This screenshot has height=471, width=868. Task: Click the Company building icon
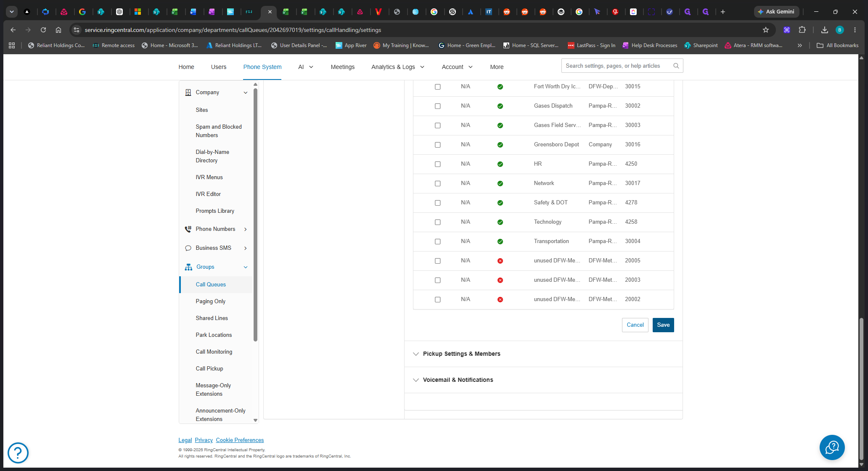[188, 93]
